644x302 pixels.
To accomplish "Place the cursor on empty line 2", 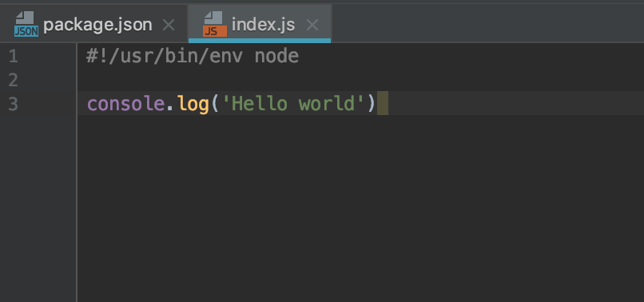I will [x=360, y=80].
